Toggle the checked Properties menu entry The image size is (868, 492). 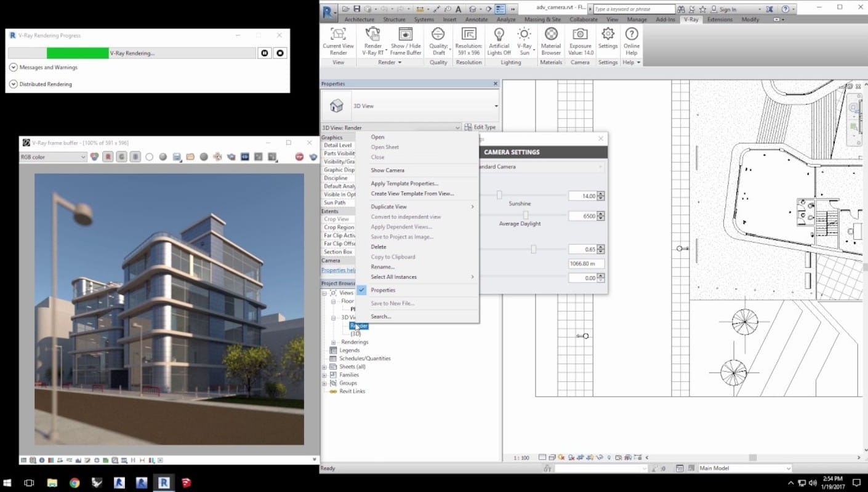pos(383,290)
